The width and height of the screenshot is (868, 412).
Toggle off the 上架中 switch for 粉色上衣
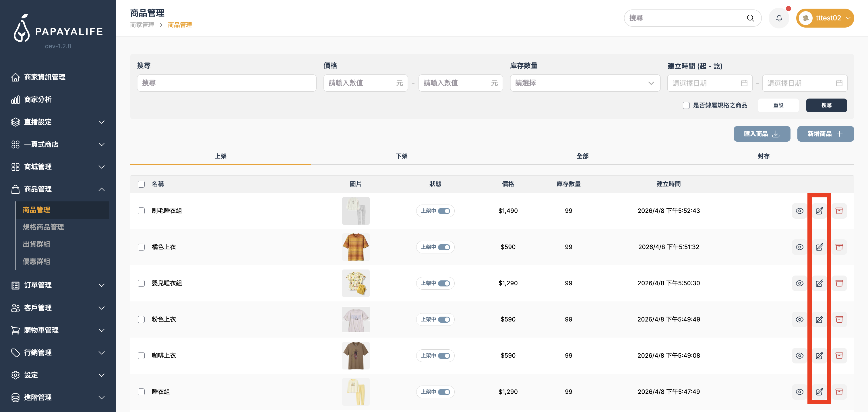[444, 319]
